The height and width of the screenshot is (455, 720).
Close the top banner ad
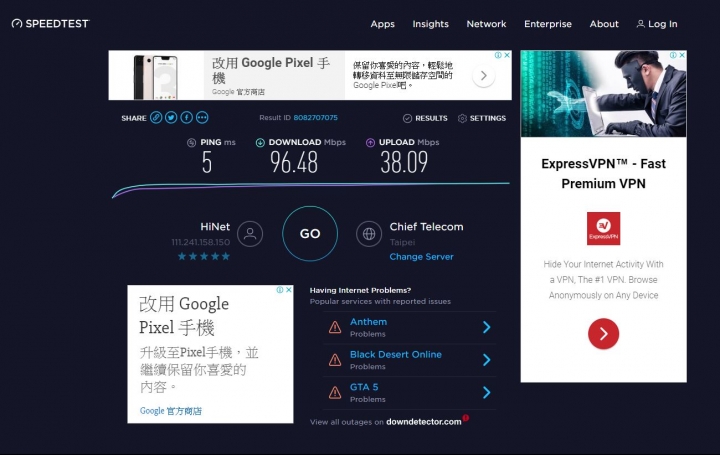pyautogui.click(x=507, y=55)
